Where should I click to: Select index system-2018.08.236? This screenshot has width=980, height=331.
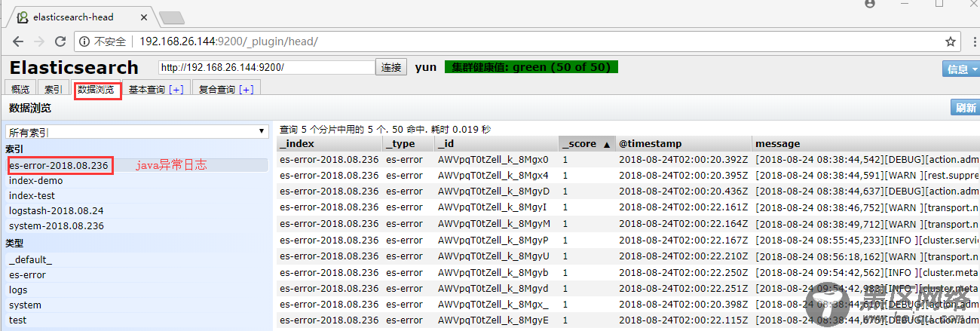point(136,226)
